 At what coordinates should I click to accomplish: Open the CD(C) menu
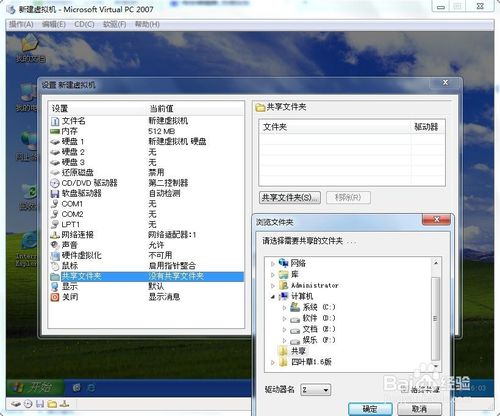click(84, 24)
